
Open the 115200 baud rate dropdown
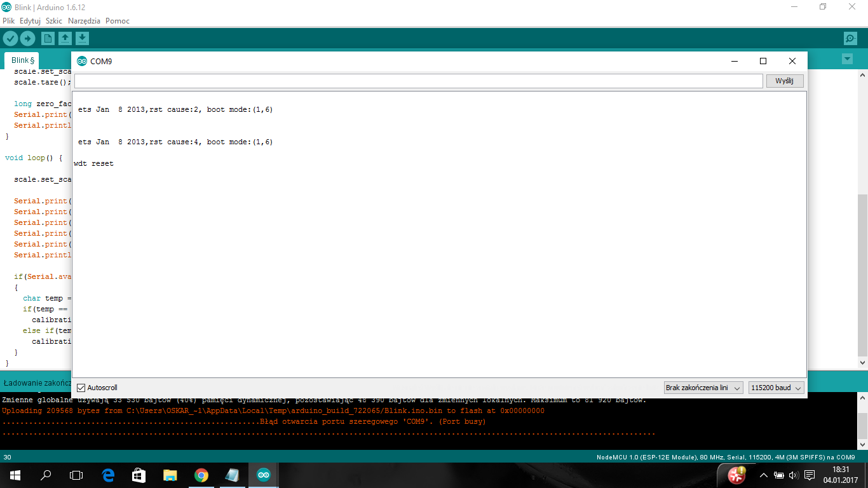point(776,388)
